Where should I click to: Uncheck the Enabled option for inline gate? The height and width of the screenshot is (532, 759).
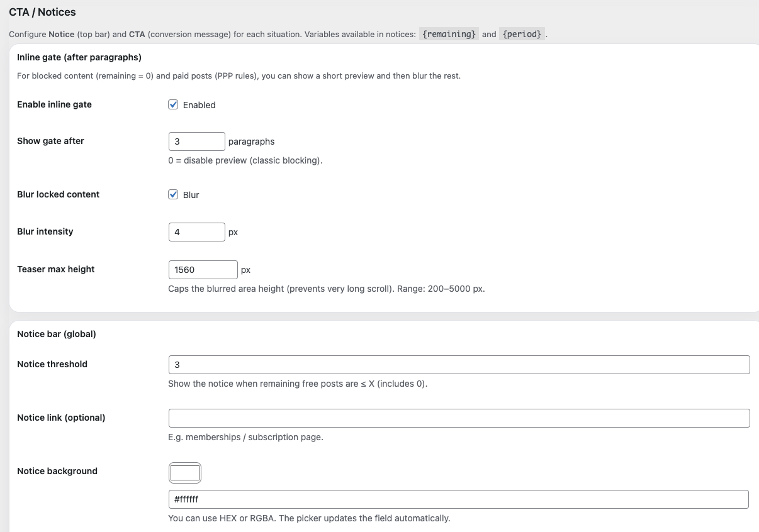click(173, 104)
